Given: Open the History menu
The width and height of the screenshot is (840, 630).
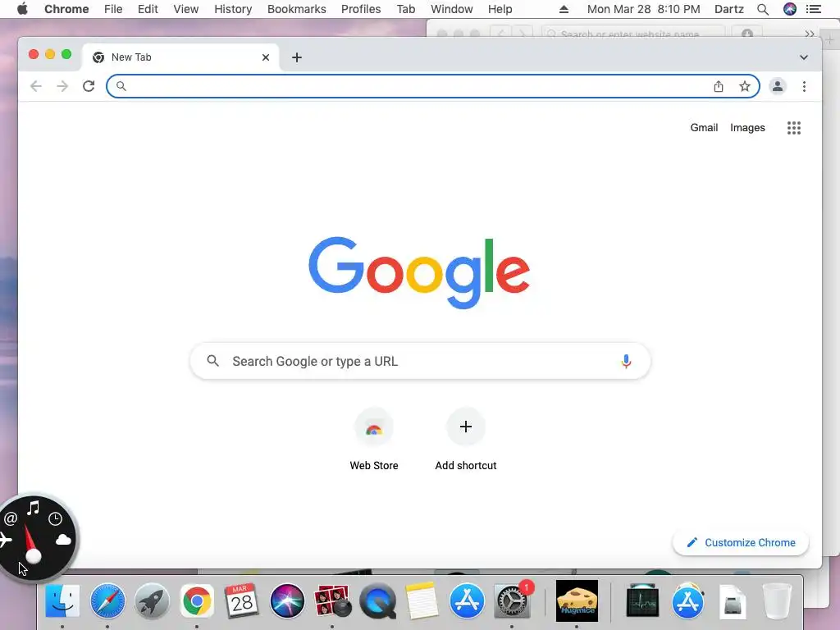Looking at the screenshot, I should tap(233, 9).
